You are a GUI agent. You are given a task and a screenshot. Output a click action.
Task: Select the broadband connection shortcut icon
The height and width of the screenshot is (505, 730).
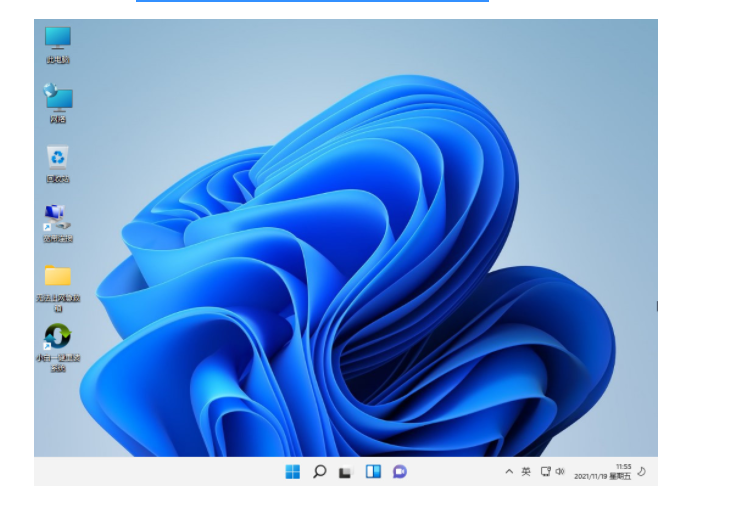coord(58,223)
